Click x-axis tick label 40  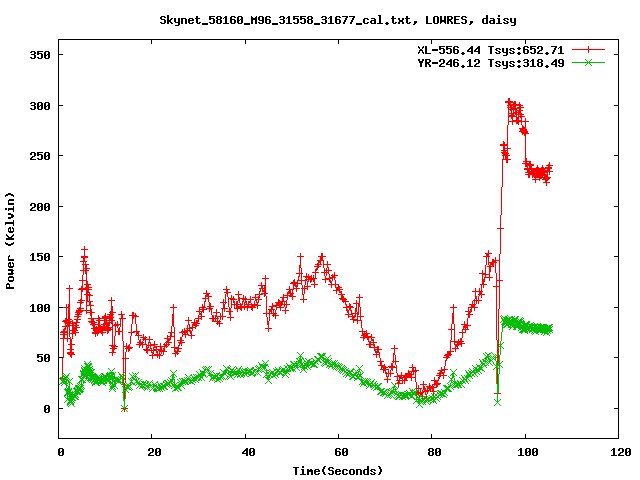[x=248, y=452]
